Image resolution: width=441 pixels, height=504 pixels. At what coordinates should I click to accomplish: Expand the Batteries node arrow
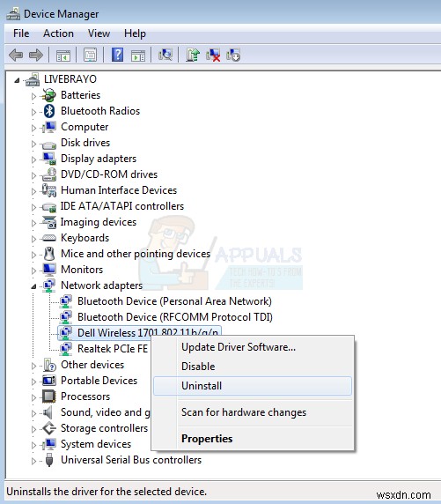(x=33, y=96)
